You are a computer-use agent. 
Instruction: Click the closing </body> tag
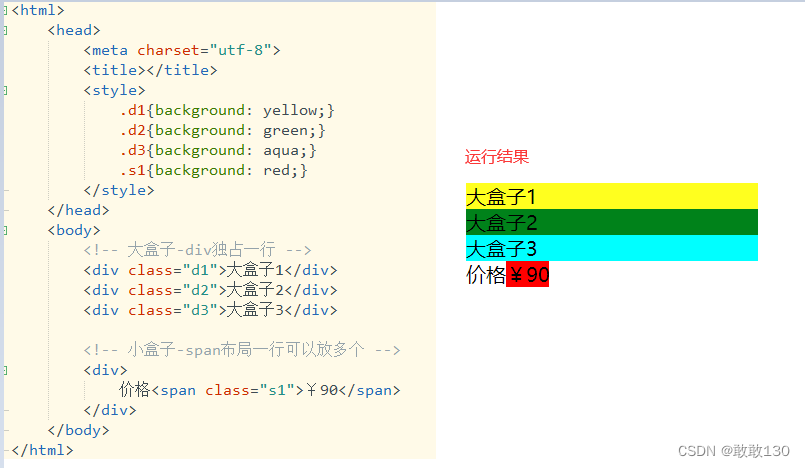pos(78,431)
